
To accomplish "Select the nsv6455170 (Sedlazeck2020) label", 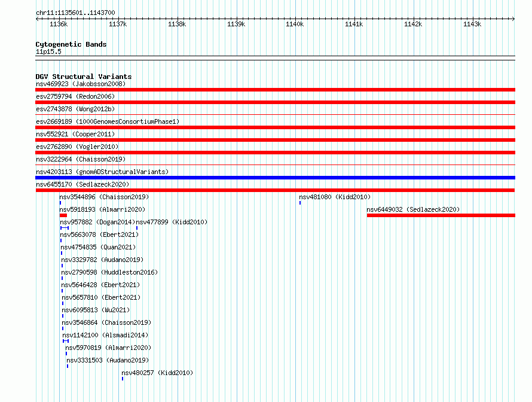I will pyautogui.click(x=82, y=184).
